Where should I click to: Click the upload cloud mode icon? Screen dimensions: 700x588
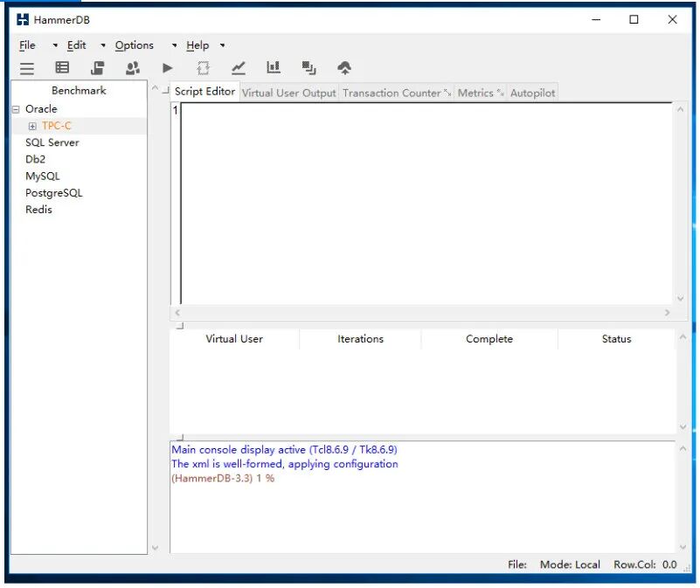click(x=344, y=68)
